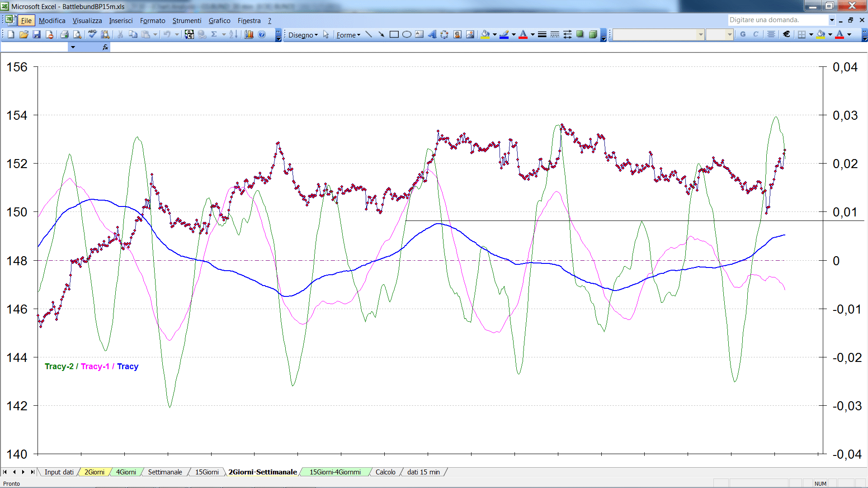Choose the Select Objects arrow pointer

tap(326, 35)
